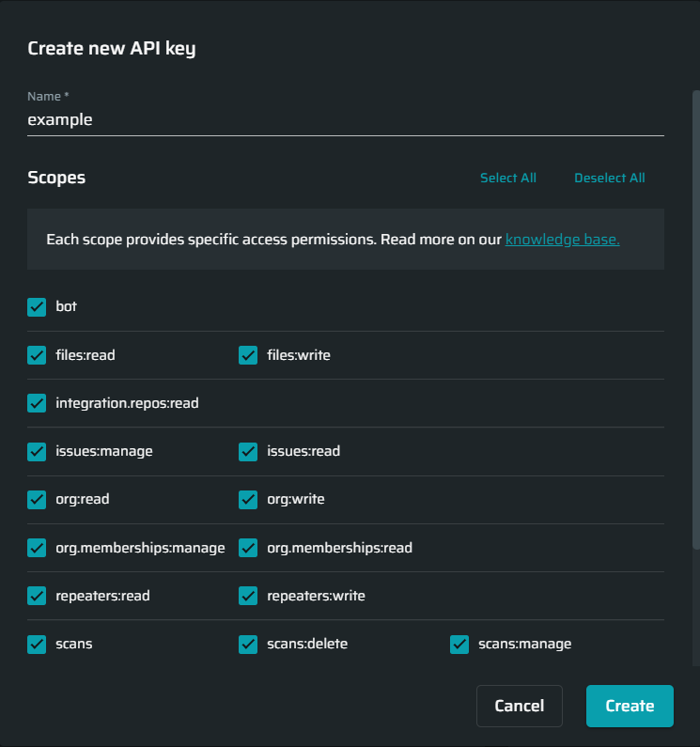Viewport: 700px width, 747px height.
Task: Disable org.memberships:manage scope
Action: (37, 548)
